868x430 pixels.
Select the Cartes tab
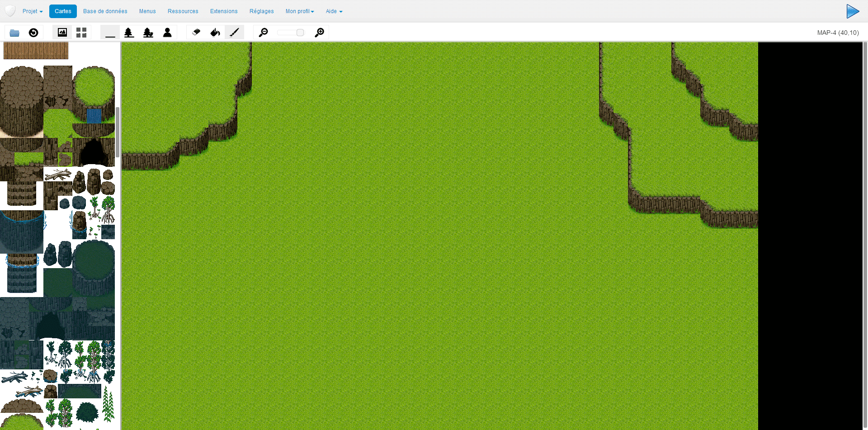[x=63, y=11]
